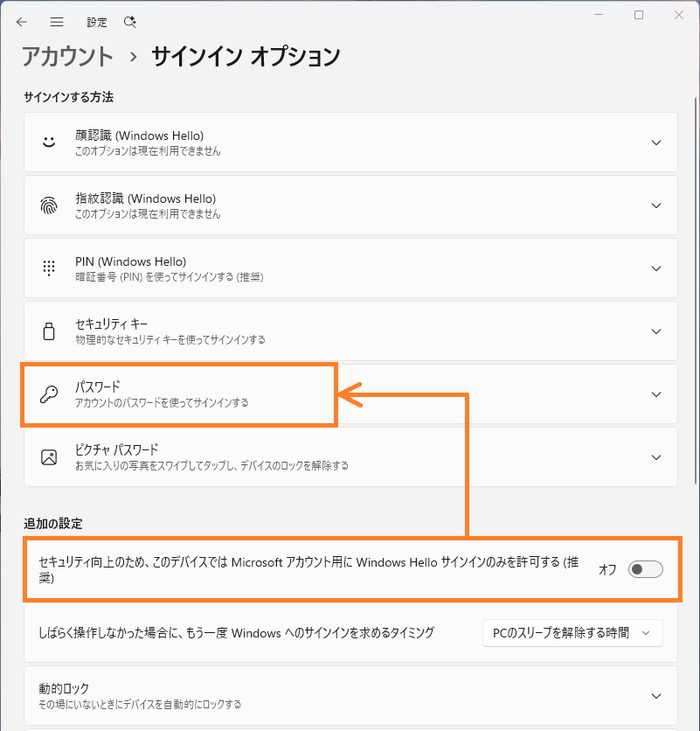700x731 pixels.
Task: Click the PIN keypad icon
Action: click(49, 268)
